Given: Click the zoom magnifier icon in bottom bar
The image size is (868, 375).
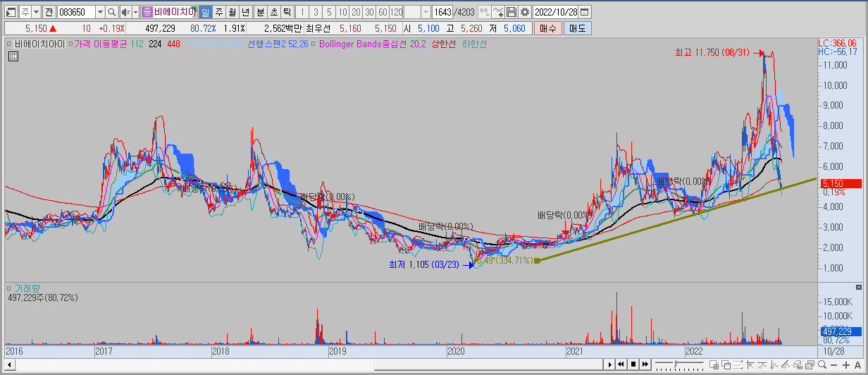Looking at the screenshot, I should (x=821, y=364).
